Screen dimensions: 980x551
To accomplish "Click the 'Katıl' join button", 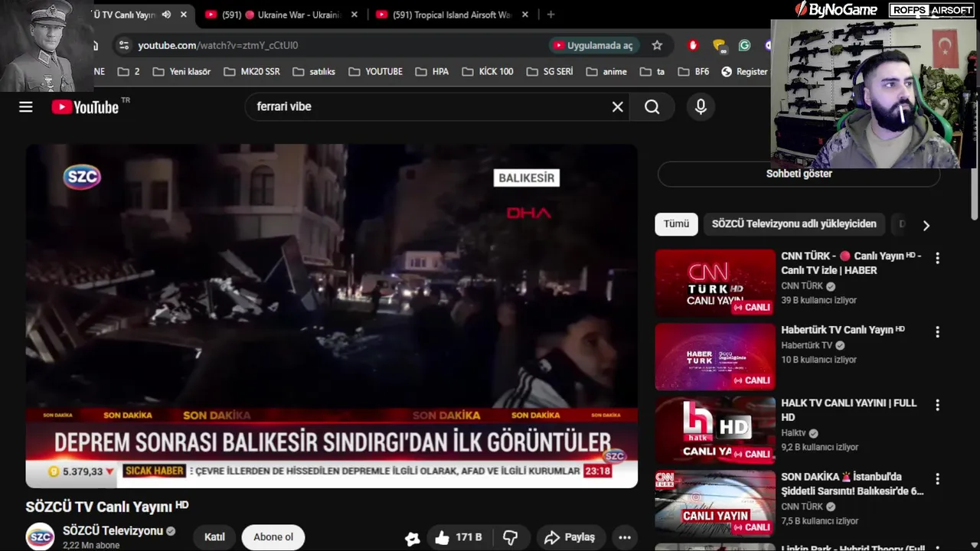I will coord(214,537).
